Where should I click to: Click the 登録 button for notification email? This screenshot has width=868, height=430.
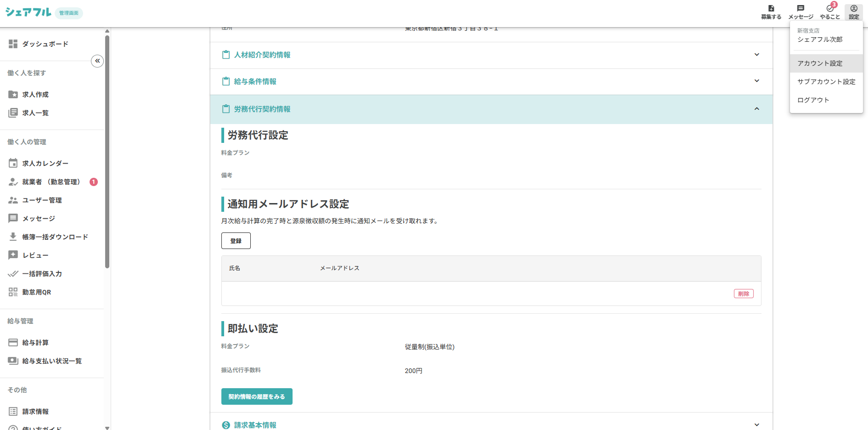[x=236, y=241]
